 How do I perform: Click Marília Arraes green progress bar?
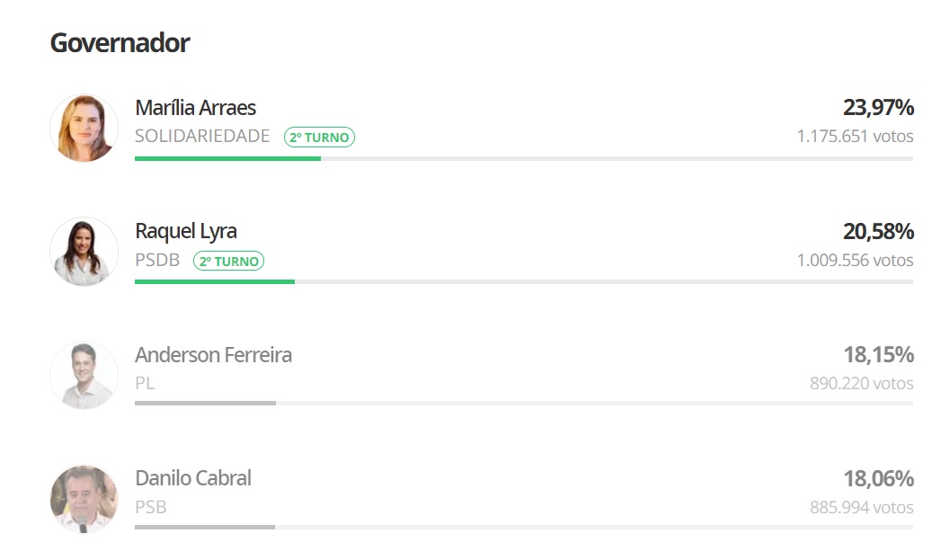227,158
